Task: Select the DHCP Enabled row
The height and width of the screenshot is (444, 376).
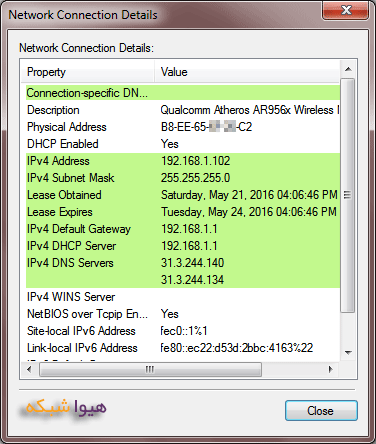Action: (x=183, y=144)
